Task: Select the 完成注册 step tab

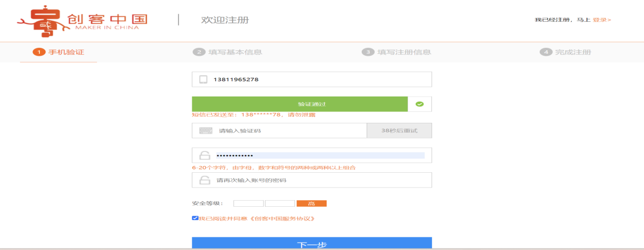Action: point(565,52)
